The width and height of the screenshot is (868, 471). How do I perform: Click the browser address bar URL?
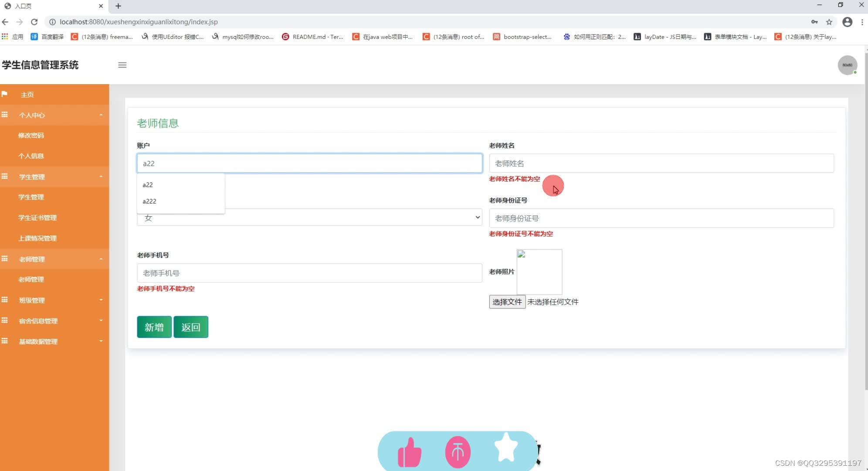click(139, 22)
